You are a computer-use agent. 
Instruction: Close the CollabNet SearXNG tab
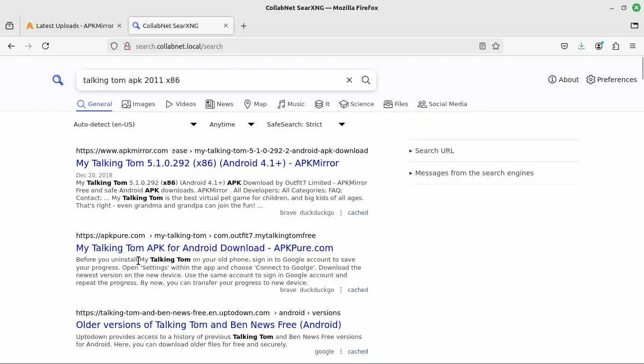(x=226, y=26)
